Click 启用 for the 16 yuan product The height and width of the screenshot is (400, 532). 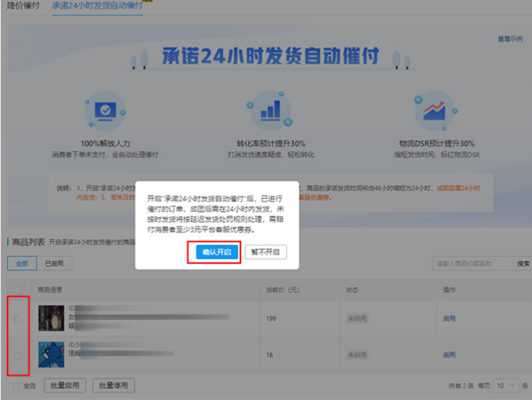pyautogui.click(x=450, y=355)
